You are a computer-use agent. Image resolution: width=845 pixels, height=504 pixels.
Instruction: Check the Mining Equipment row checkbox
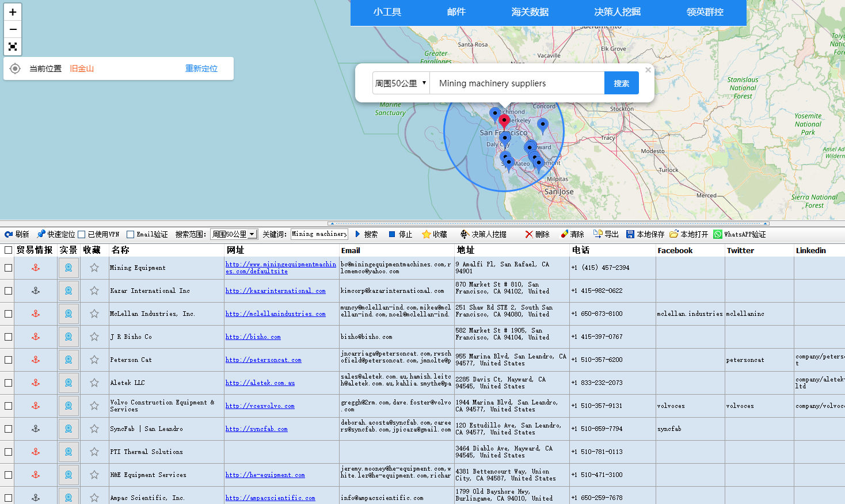(x=8, y=268)
